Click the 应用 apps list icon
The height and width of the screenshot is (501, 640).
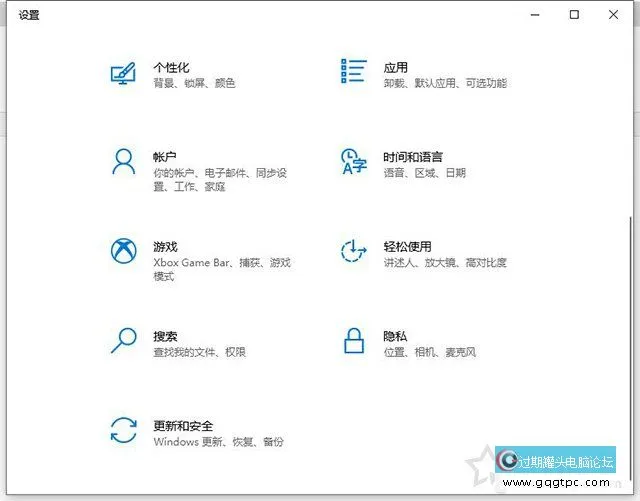coord(354,71)
